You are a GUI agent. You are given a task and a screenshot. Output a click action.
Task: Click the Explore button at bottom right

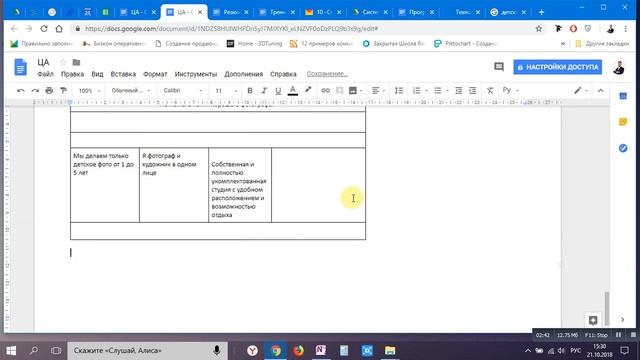tap(593, 320)
